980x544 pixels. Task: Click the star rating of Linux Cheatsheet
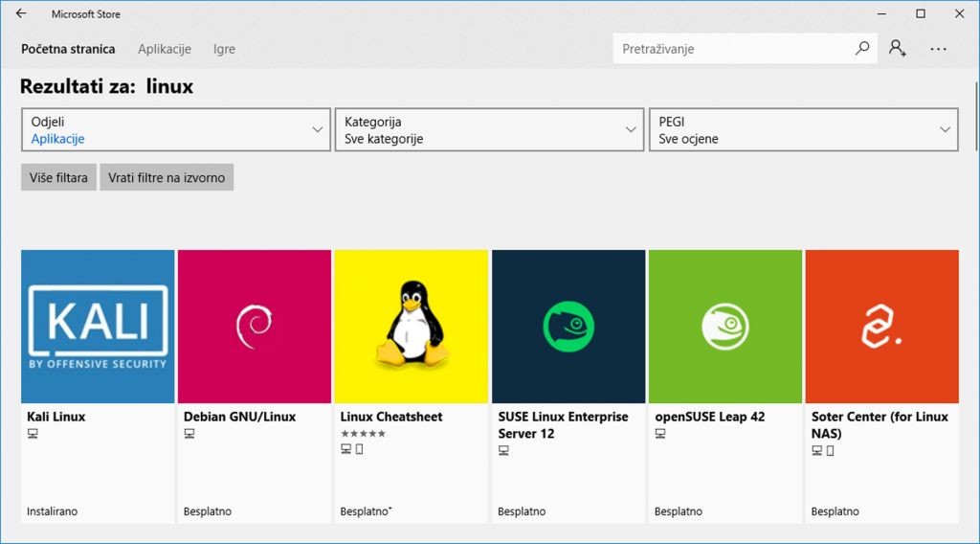point(363,433)
